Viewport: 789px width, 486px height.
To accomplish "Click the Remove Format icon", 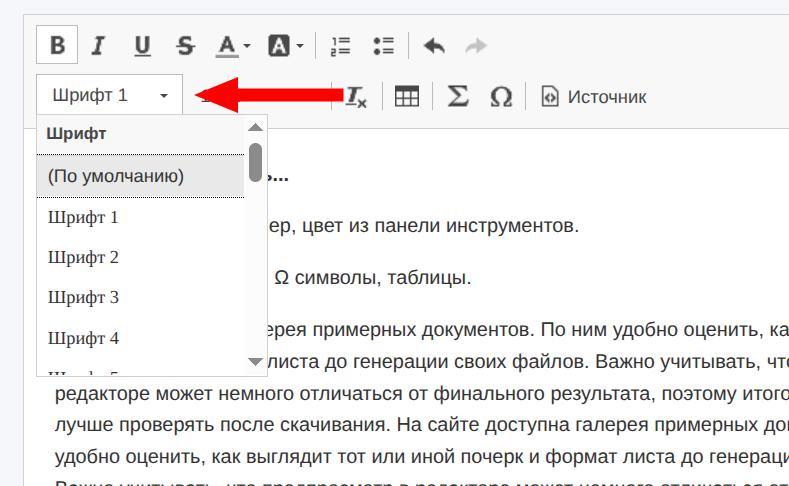I will pyautogui.click(x=356, y=96).
